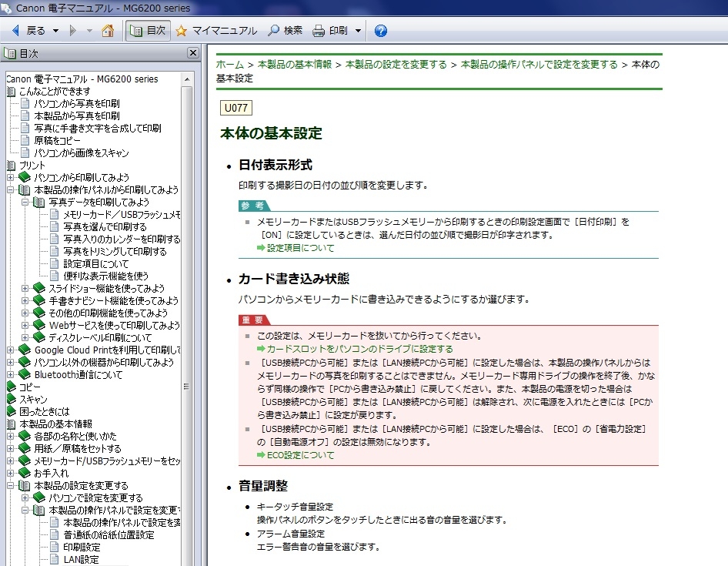Image resolution: width=728 pixels, height=566 pixels.
Task: Open the dropdown arrow next to 印刷
Action: 359,31
